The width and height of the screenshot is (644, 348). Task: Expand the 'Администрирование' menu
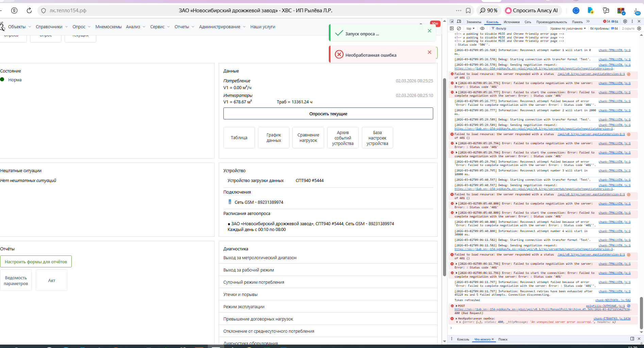click(222, 27)
